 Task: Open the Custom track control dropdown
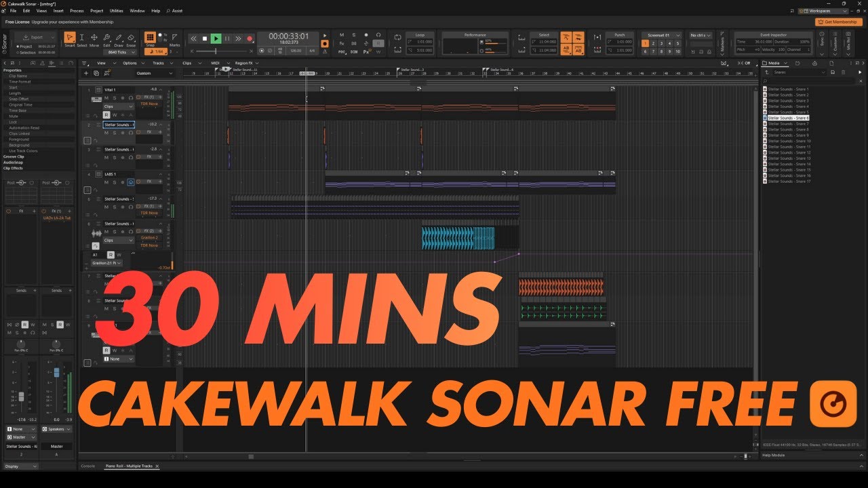[x=155, y=73]
